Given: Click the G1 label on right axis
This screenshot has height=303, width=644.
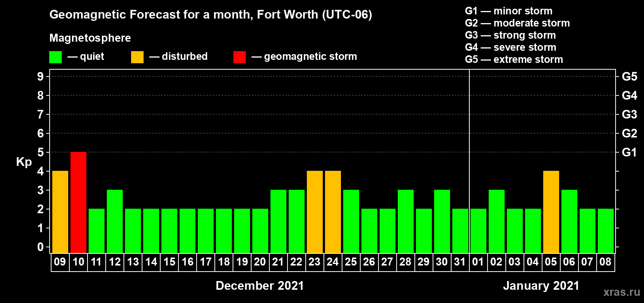Looking at the screenshot, I should pos(629,152).
